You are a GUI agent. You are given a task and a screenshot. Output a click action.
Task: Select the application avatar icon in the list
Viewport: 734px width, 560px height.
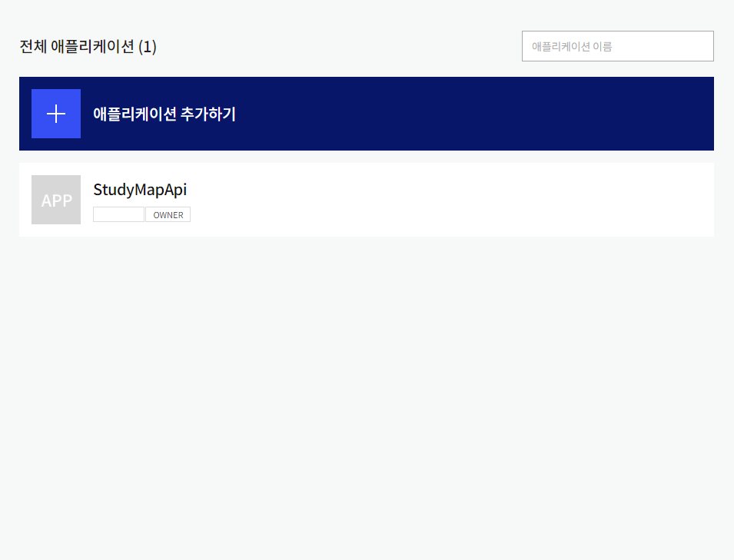pyautogui.click(x=55, y=200)
